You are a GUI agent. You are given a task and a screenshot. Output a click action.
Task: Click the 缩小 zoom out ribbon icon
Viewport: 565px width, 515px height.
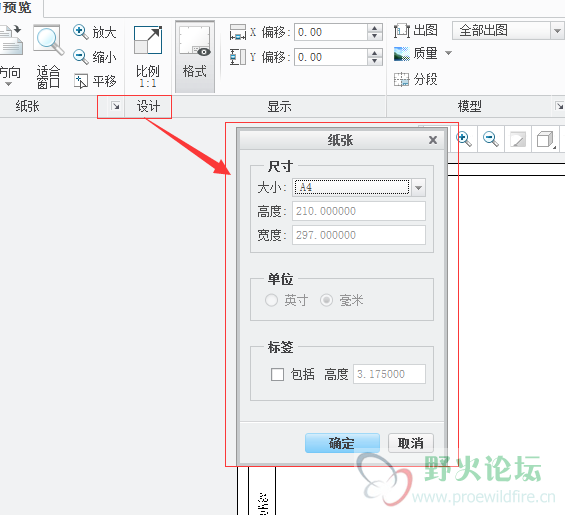[x=80, y=57]
